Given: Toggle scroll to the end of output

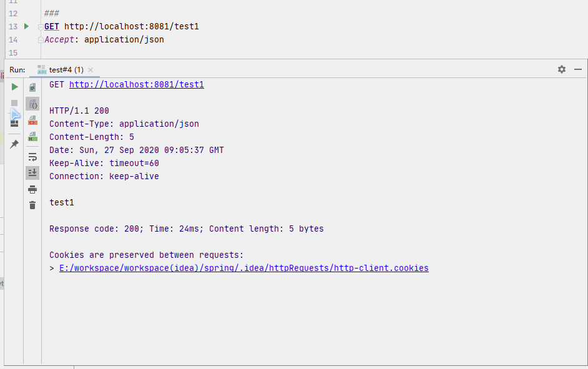Looking at the screenshot, I should [32, 172].
